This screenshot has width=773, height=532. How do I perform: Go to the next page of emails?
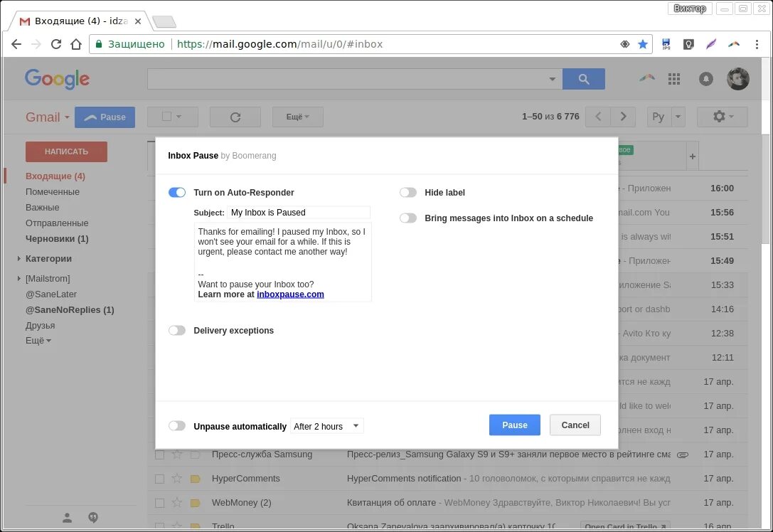tap(623, 117)
